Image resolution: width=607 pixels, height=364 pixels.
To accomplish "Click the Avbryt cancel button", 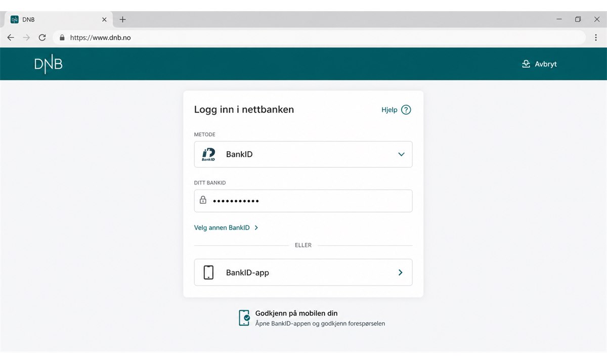I will pos(539,64).
